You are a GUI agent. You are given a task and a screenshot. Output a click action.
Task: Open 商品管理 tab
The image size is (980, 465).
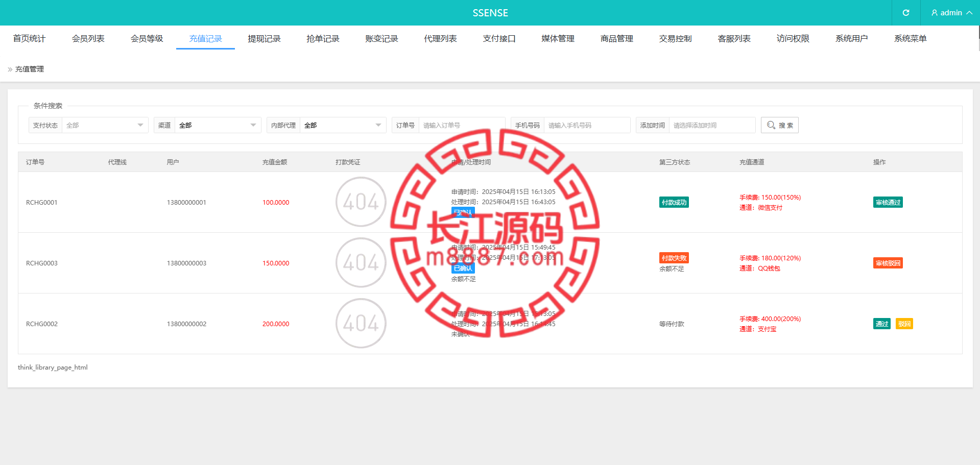pos(616,39)
